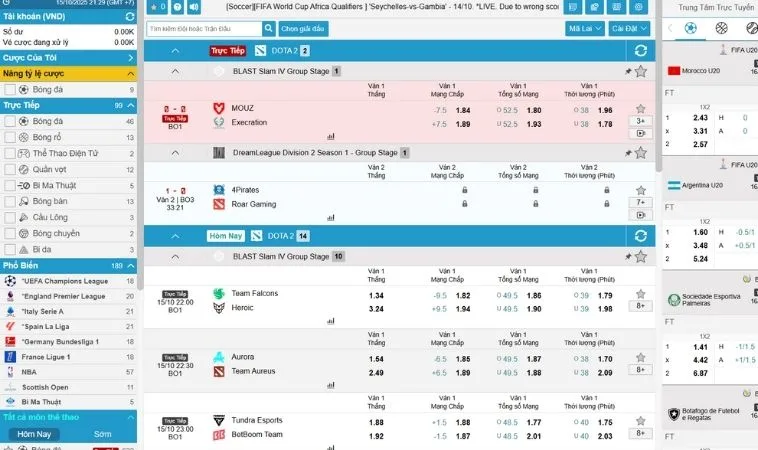Toggle sound speaker icon in top toolbar
758x450 pixels.
[x=194, y=7]
